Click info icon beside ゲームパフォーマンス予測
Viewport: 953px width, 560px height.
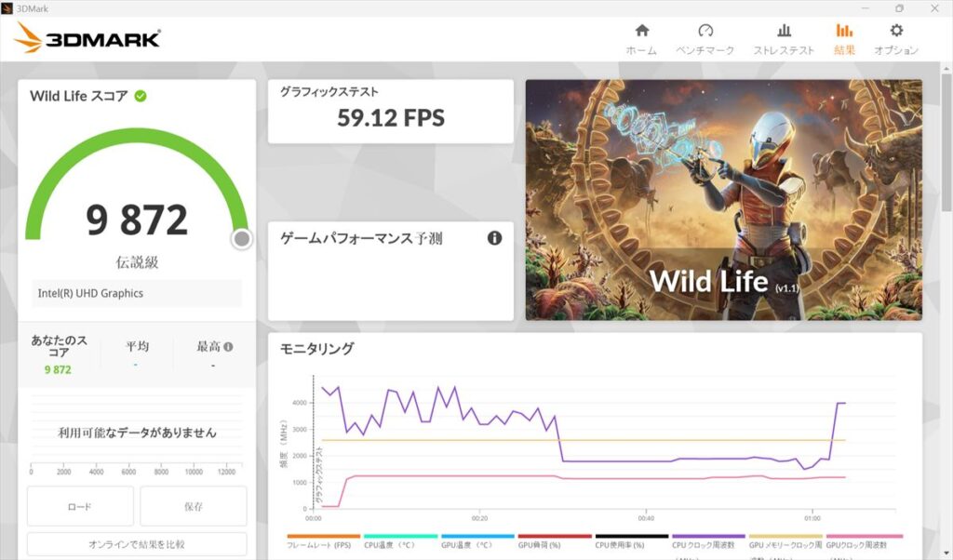[x=494, y=238]
